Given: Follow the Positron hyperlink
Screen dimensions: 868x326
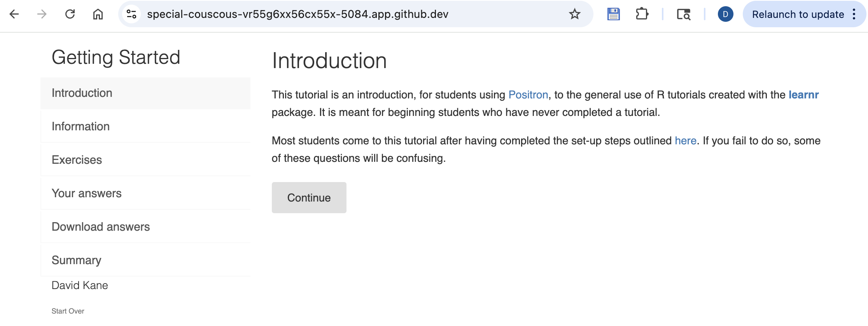Looking at the screenshot, I should (528, 95).
